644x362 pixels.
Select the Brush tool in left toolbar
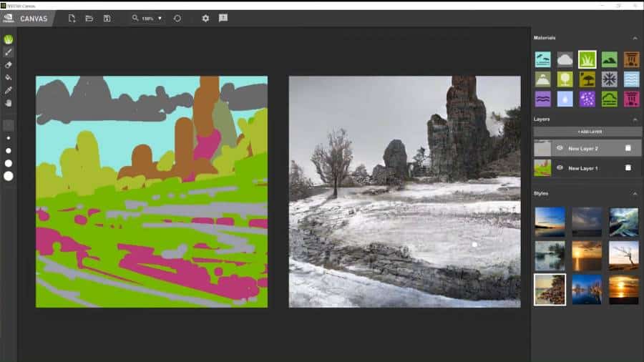pyautogui.click(x=9, y=52)
